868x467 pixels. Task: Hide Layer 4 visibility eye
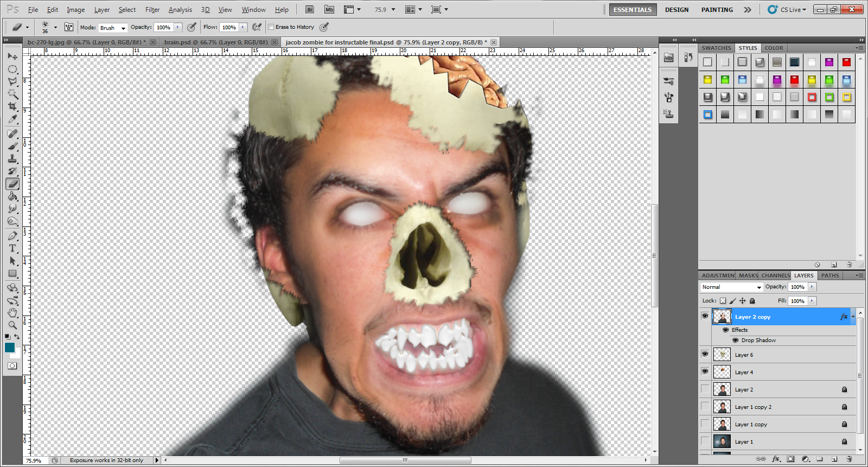(705, 371)
